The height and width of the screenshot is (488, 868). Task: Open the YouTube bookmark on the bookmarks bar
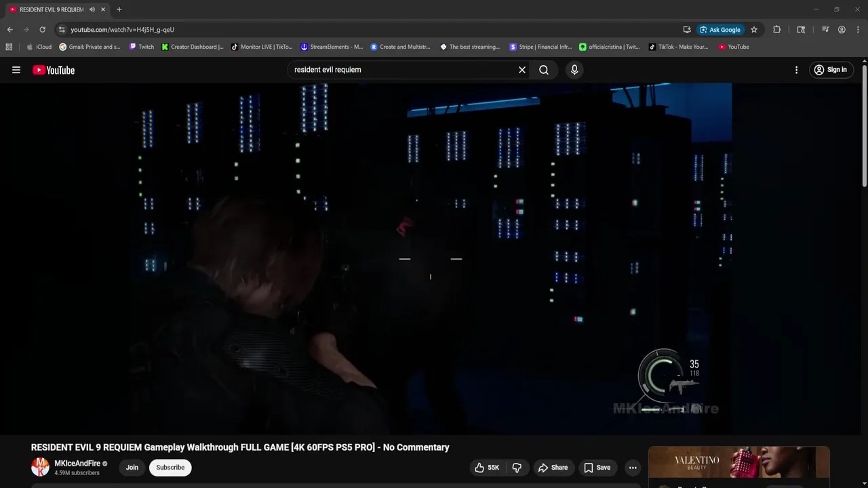click(734, 47)
